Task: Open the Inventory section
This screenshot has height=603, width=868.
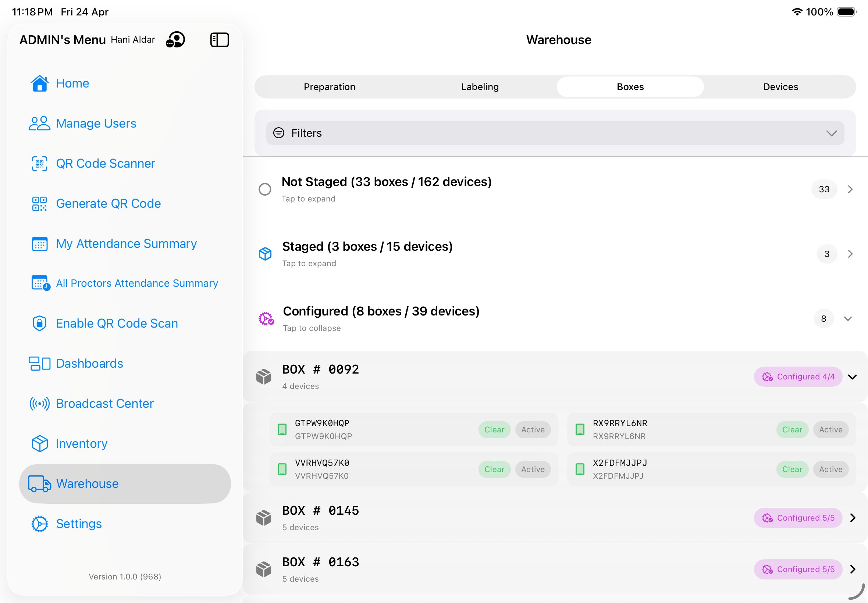Action: pyautogui.click(x=81, y=443)
